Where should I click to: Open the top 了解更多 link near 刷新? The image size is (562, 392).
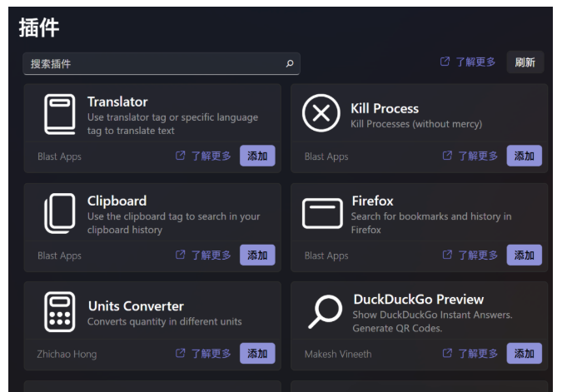[475, 62]
